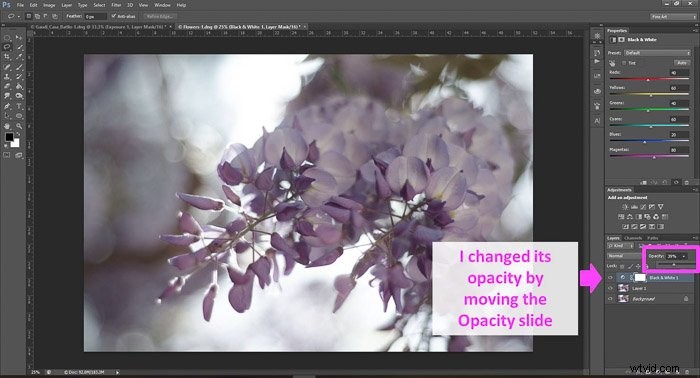Screen dimensions: 700x378
Task: Click the Magentas slider handle
Action: tap(654, 157)
